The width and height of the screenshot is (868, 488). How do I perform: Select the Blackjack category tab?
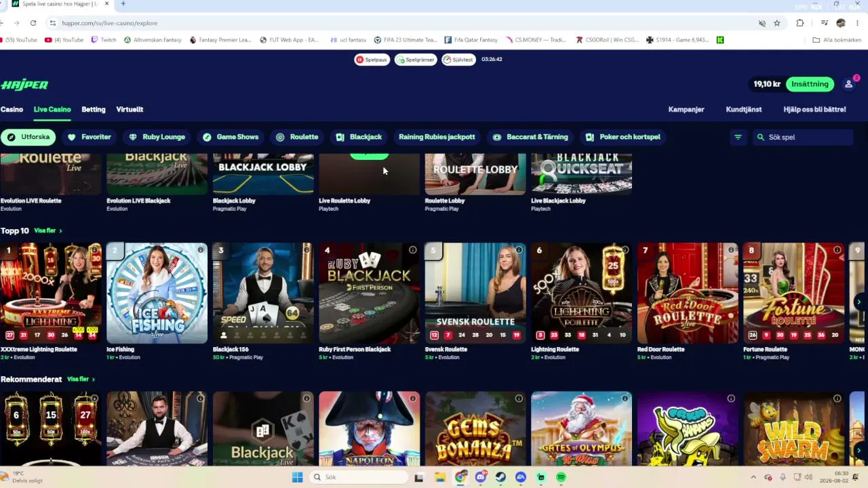359,137
